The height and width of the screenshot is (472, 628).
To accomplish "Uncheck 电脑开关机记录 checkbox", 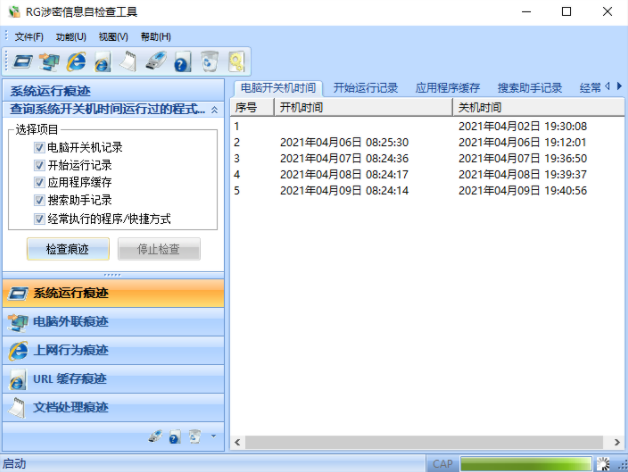I will 39,147.
